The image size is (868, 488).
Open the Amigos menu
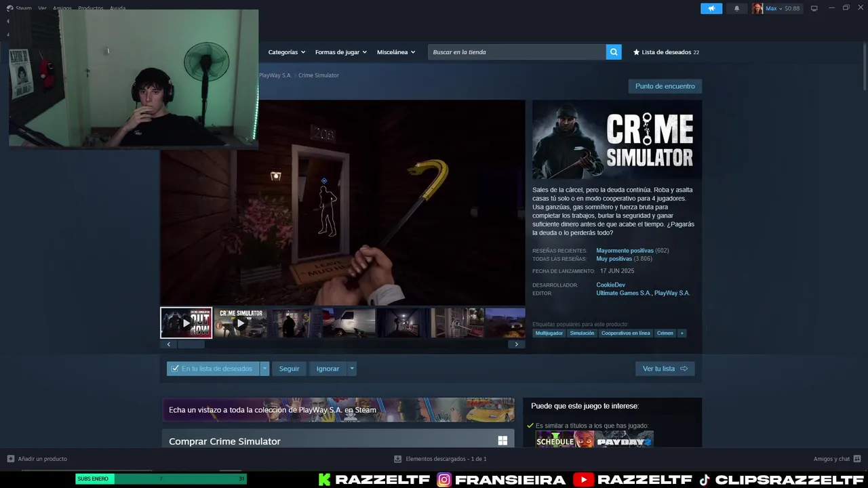point(62,8)
